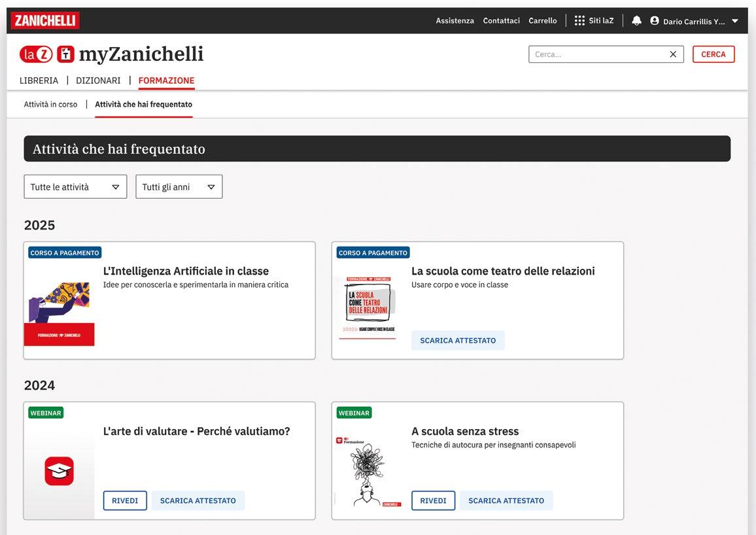This screenshot has width=756, height=535.
Task: Expand the user account dropdown arrow
Action: (x=735, y=21)
